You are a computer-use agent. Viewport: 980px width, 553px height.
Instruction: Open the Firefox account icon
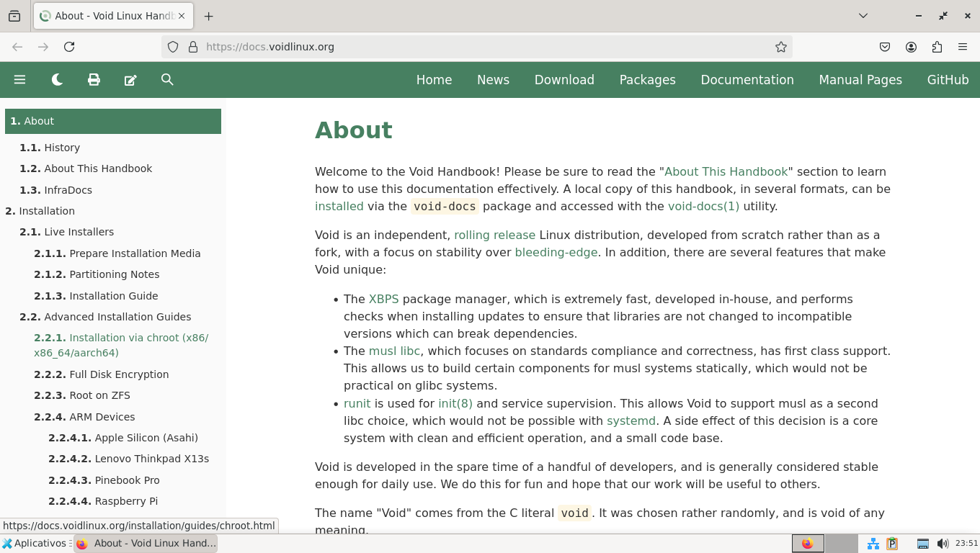911,47
